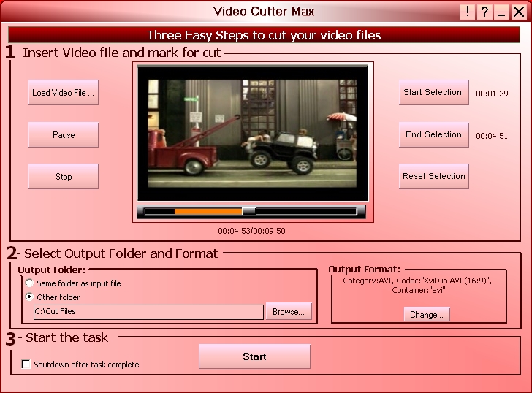Close the Video Cutter Max window
This screenshot has height=393, width=532.
[519, 12]
